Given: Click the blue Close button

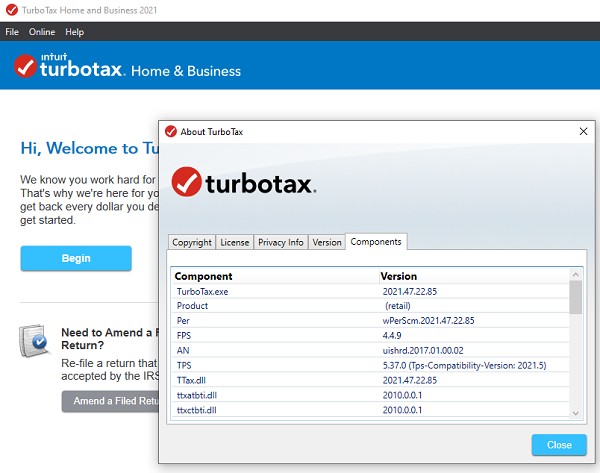Looking at the screenshot, I should pos(559,445).
